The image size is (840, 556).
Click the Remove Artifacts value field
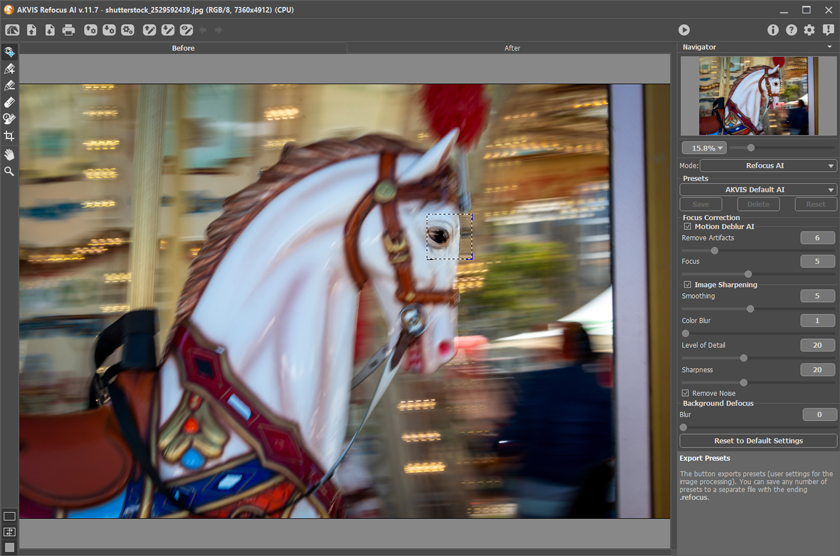coord(817,238)
